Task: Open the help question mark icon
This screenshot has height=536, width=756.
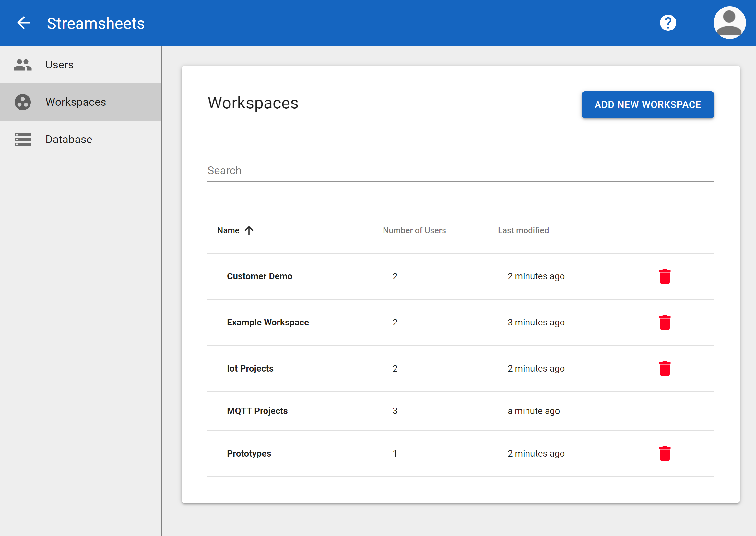Action: click(667, 23)
